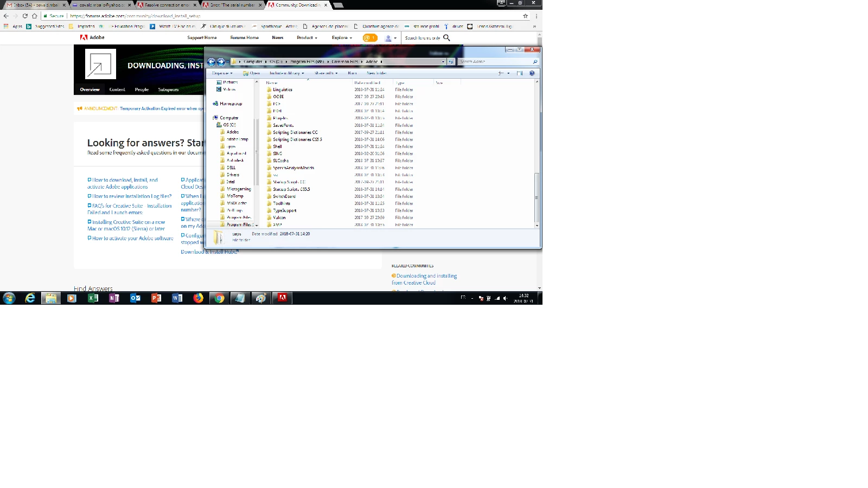Click the Adobe forum search magnifier icon
The image size is (868, 488).
pos(447,37)
